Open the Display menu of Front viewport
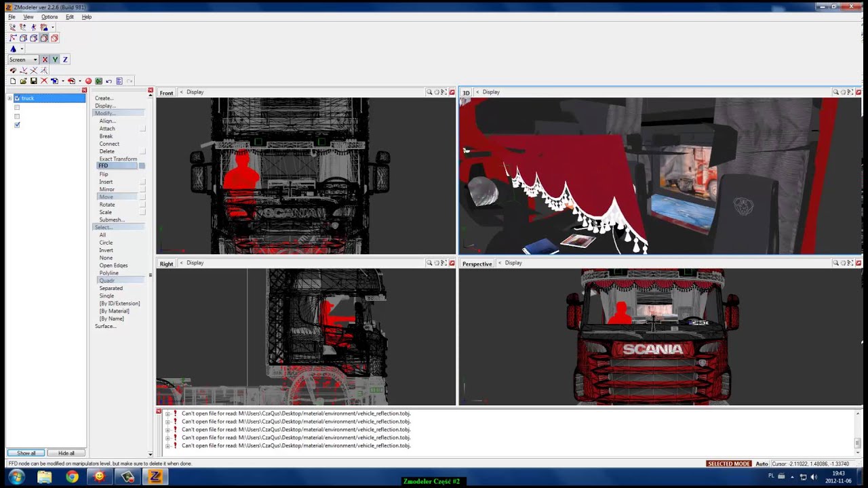This screenshot has height=488, width=868. click(195, 92)
